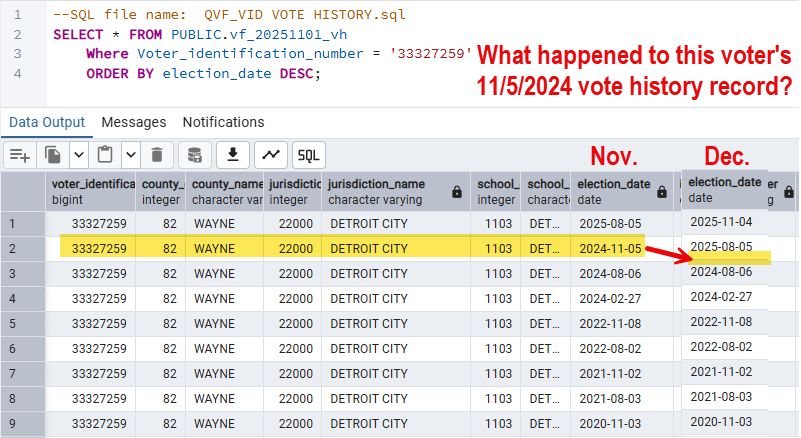This screenshot has width=801, height=438.
Task: Click the Save data changes database icon
Action: pyautogui.click(x=195, y=155)
